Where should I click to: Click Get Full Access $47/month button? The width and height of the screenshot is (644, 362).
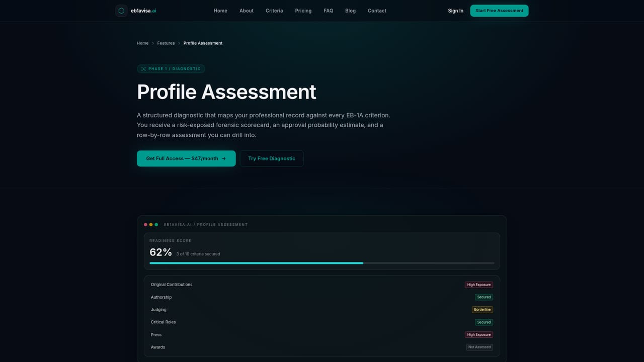tap(186, 158)
